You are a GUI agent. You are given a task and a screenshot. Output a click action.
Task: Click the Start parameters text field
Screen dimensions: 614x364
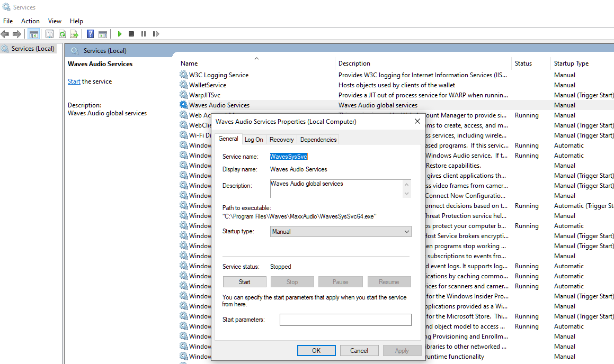pos(345,320)
